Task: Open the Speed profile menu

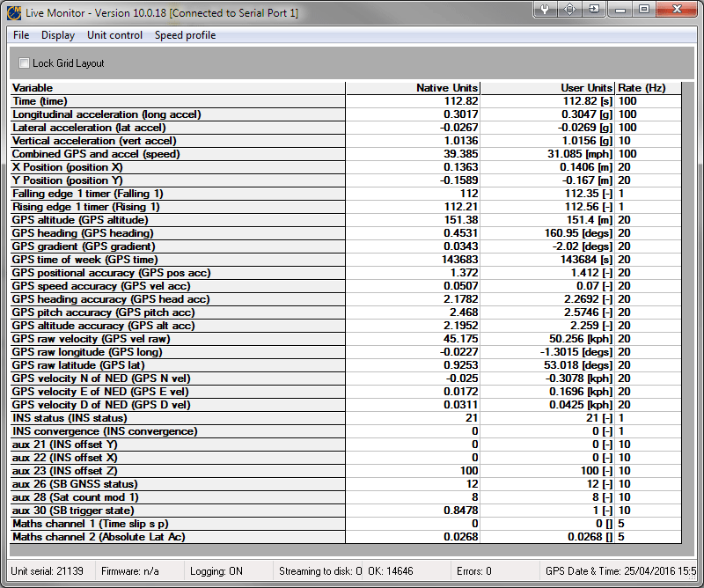Action: 185,35
